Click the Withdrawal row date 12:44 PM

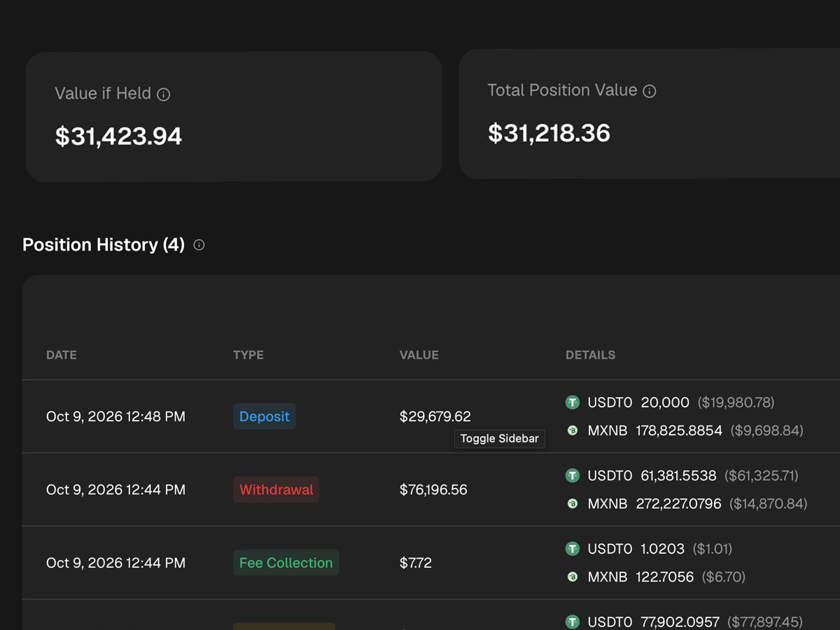115,490
